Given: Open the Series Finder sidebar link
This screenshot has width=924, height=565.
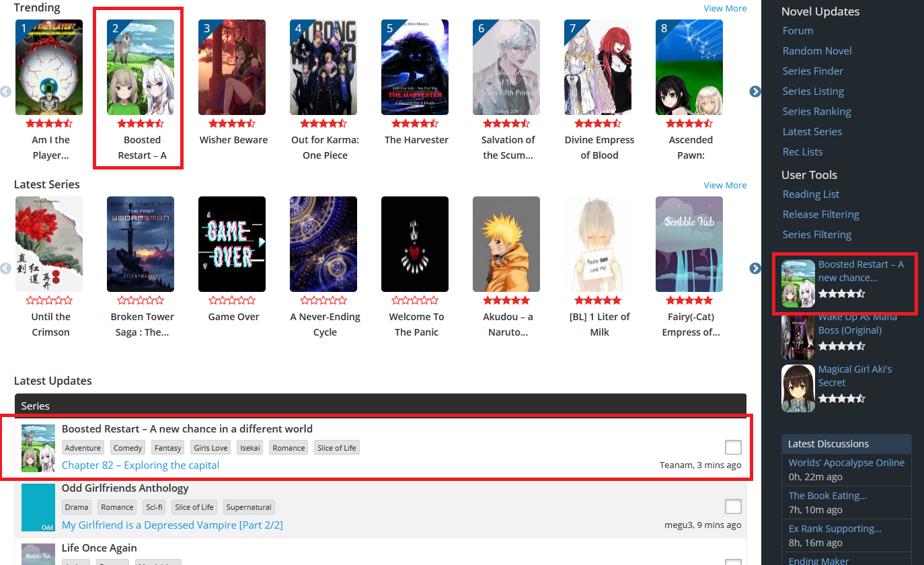Looking at the screenshot, I should coord(812,71).
